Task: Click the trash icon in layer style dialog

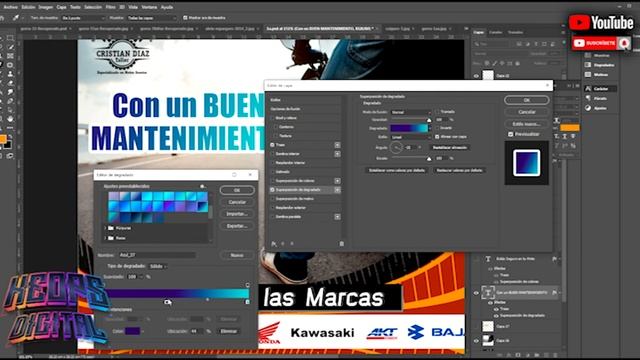Action: pos(341,244)
